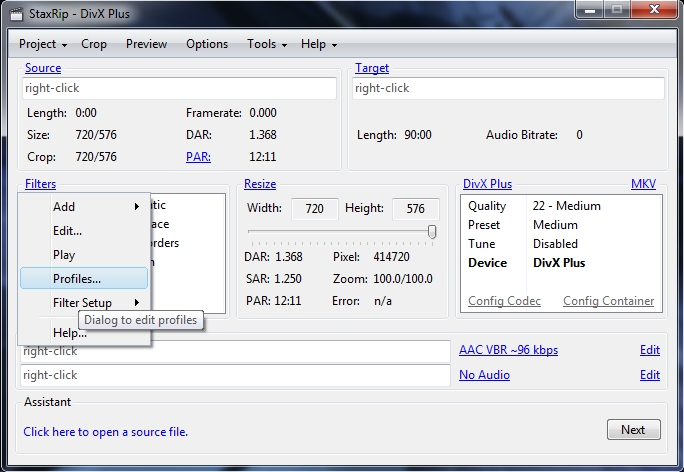Image resolution: width=684 pixels, height=472 pixels.
Task: Select the Tune Disabled row
Action: point(561,244)
